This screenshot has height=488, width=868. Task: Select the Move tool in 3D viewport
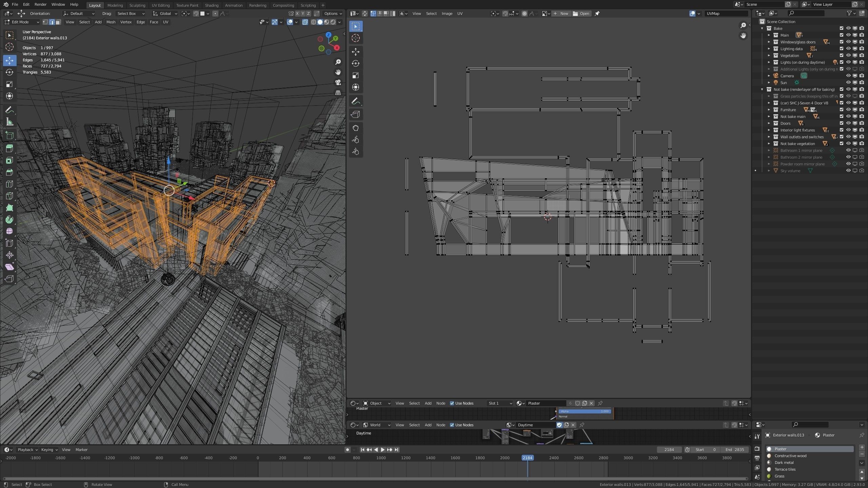pyautogui.click(x=9, y=60)
